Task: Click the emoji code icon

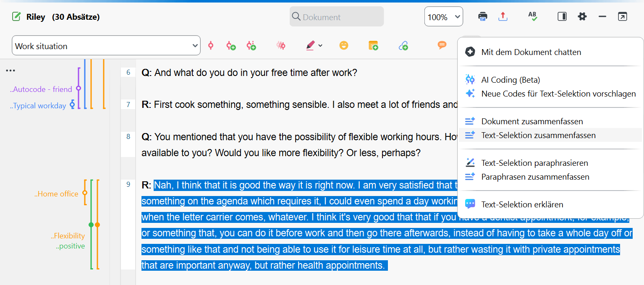Action: tap(344, 46)
